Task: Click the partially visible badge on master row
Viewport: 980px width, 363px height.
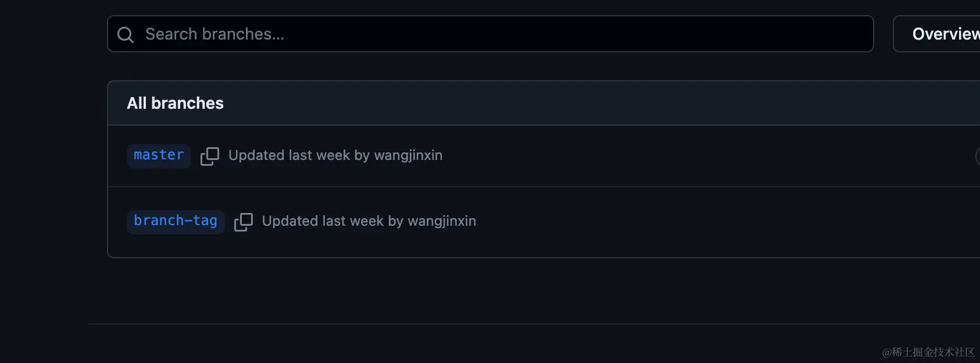Action: click(977, 156)
